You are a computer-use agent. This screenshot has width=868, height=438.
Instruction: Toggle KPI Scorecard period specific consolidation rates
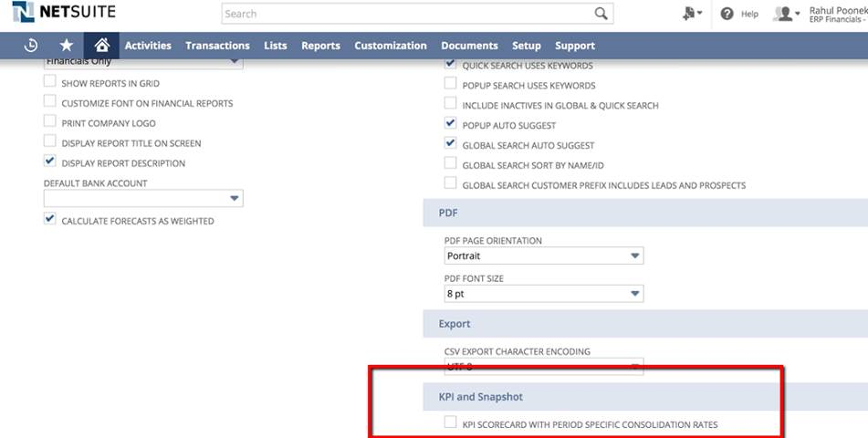tap(450, 423)
